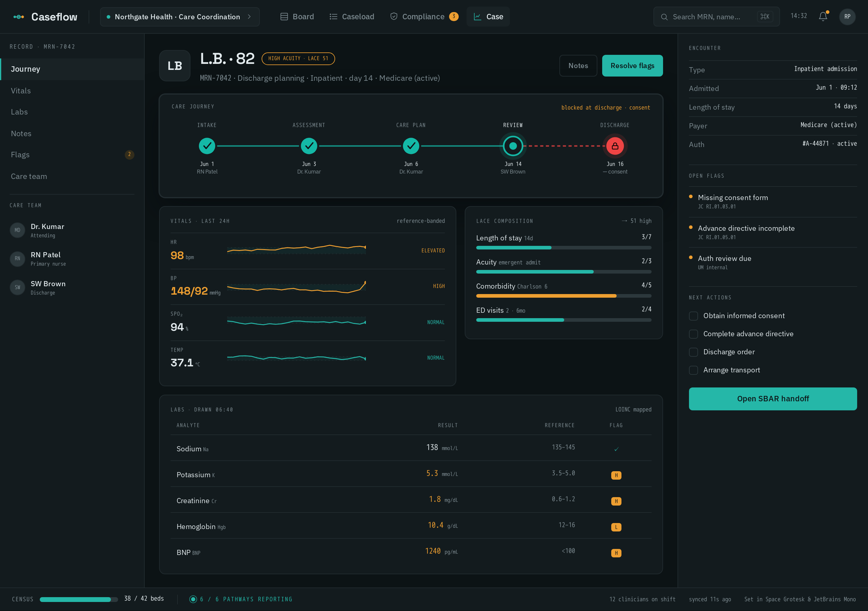Click the '12 clinicians on shift' status
The image size is (868, 611).
point(642,599)
